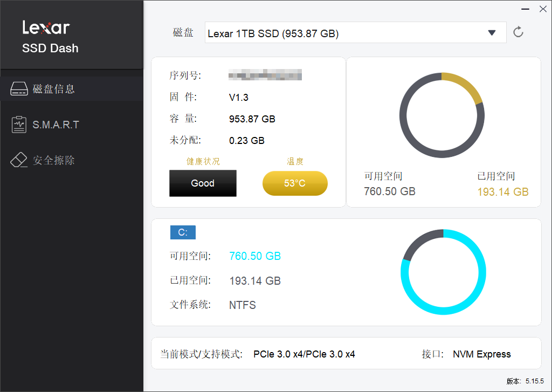This screenshot has height=392, width=552.
Task: Click capacity value 953.87 GB
Action: pyautogui.click(x=252, y=119)
